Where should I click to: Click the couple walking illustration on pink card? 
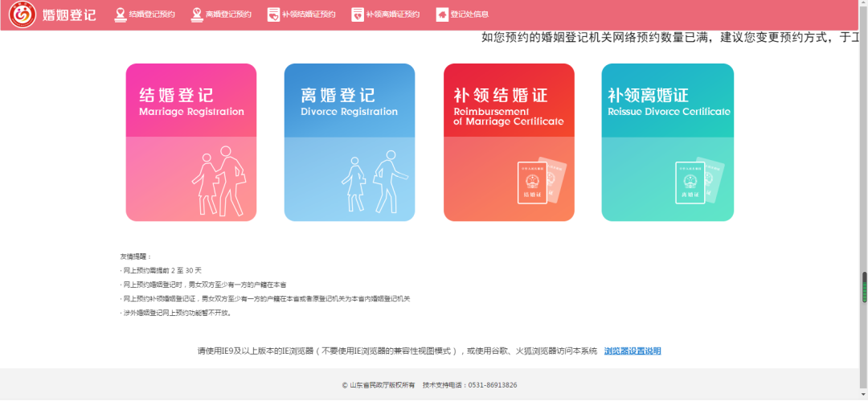point(219,181)
